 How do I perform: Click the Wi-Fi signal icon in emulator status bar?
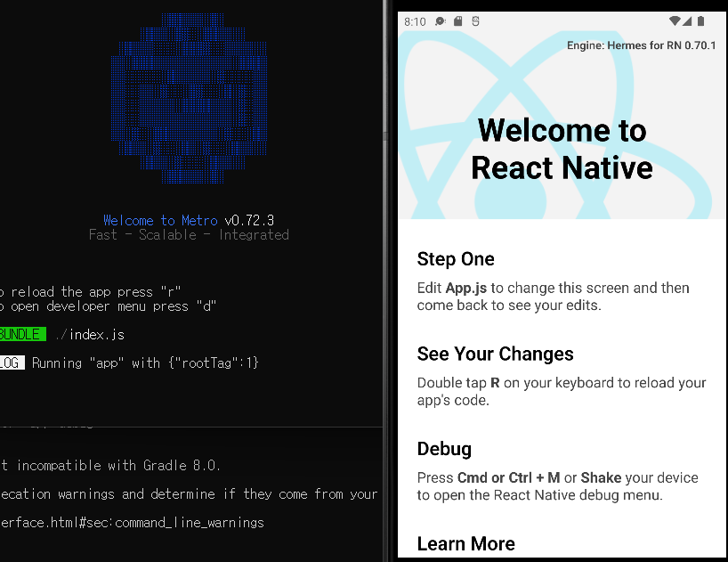pos(675,20)
